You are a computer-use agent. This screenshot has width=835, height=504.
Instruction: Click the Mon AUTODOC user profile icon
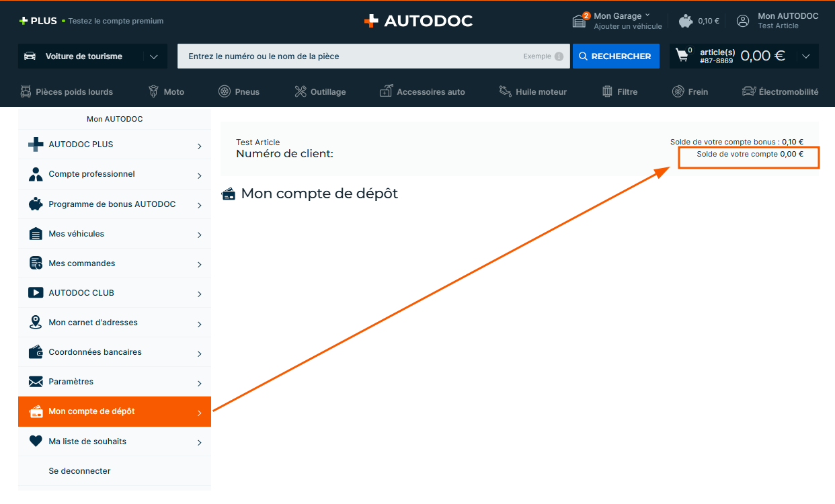743,21
